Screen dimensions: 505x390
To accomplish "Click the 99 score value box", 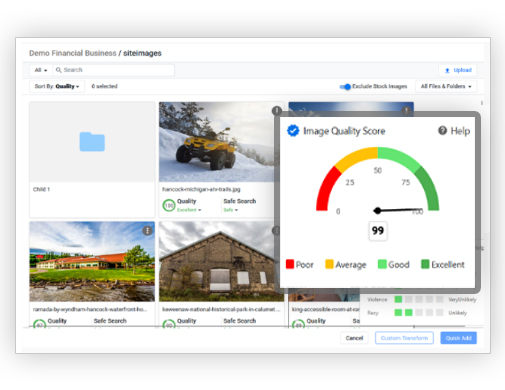I will tap(378, 231).
